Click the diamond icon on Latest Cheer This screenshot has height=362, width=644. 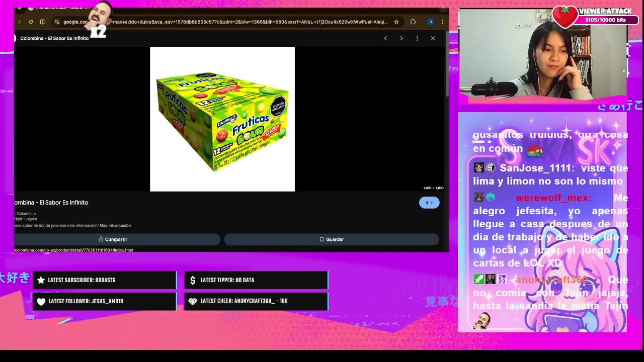click(193, 301)
